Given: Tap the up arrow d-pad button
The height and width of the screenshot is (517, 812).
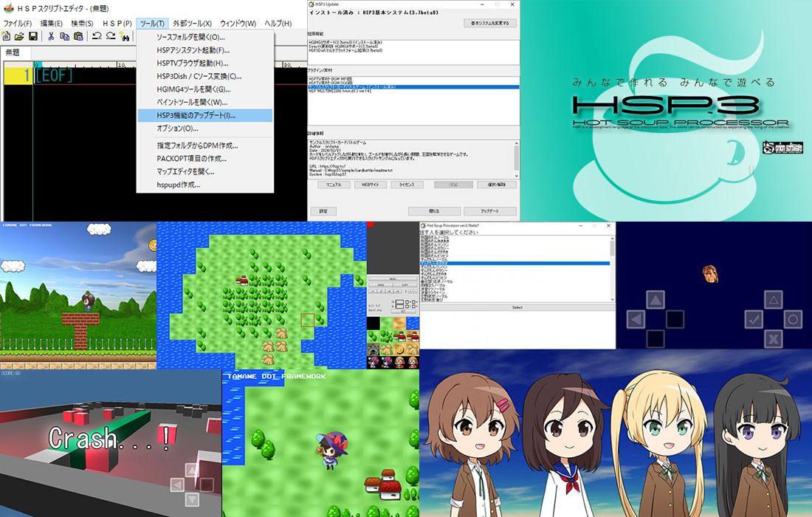Looking at the screenshot, I should click(655, 300).
